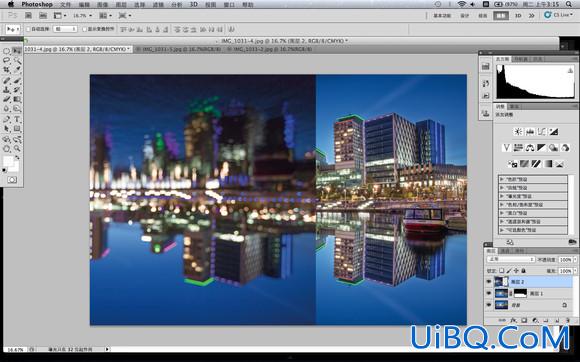The image size is (580, 362).
Task: Select the Crop tool
Action: 7,70
